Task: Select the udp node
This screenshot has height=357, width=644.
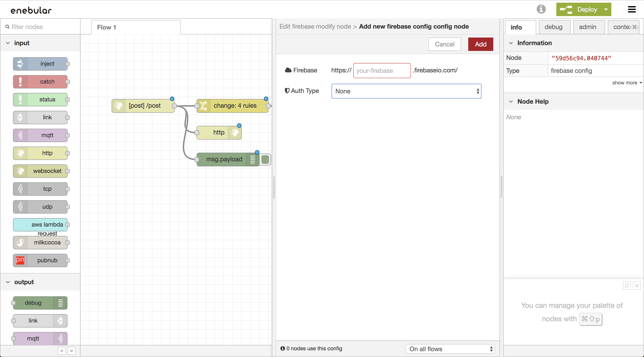Action: click(x=40, y=207)
